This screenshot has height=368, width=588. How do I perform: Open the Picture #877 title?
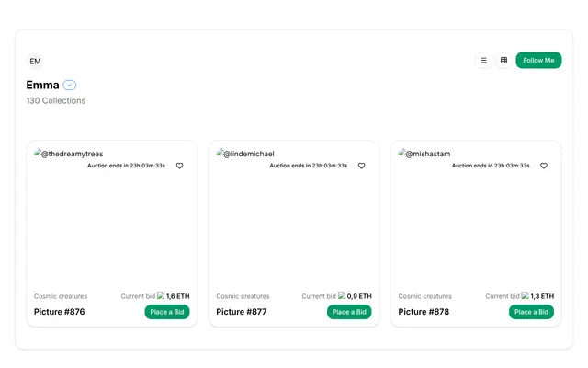(242, 312)
